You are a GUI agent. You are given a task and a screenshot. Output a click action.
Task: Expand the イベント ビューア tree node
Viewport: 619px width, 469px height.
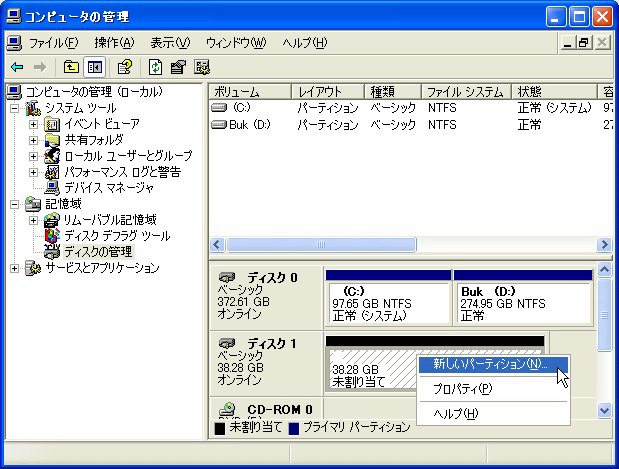(33, 124)
